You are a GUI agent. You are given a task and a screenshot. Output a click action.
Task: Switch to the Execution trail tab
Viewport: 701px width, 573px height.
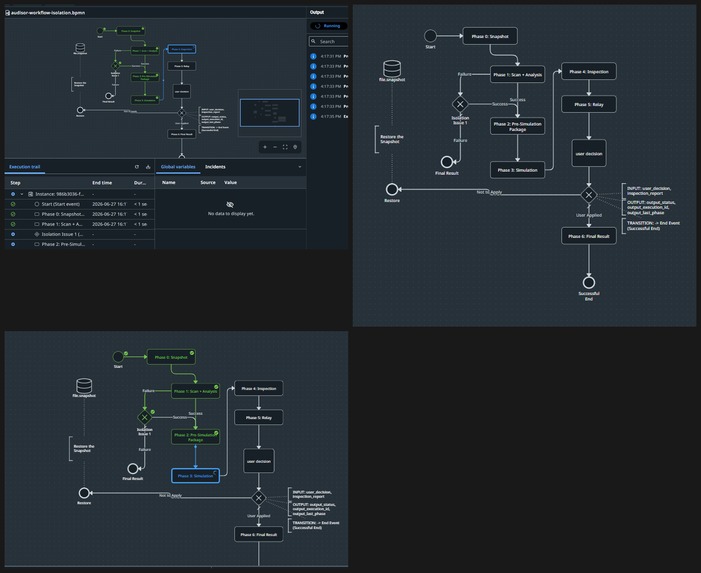pyautogui.click(x=25, y=167)
